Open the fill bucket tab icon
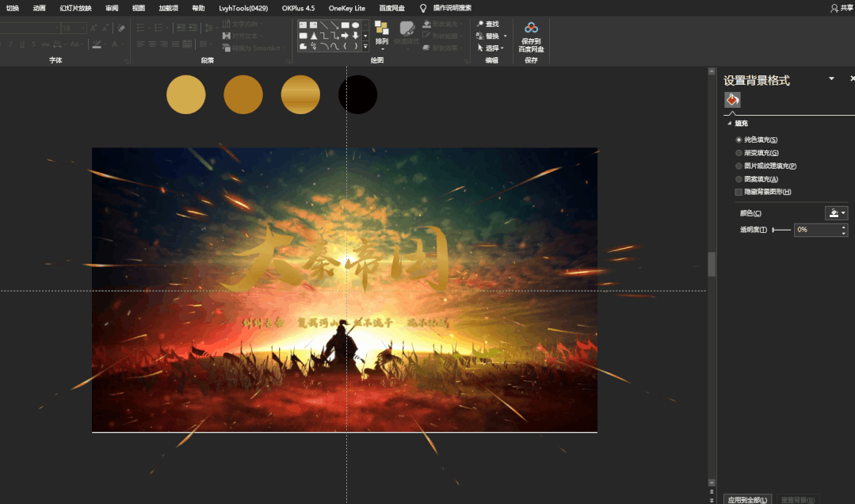Screen dimensions: 855x504 (732, 99)
